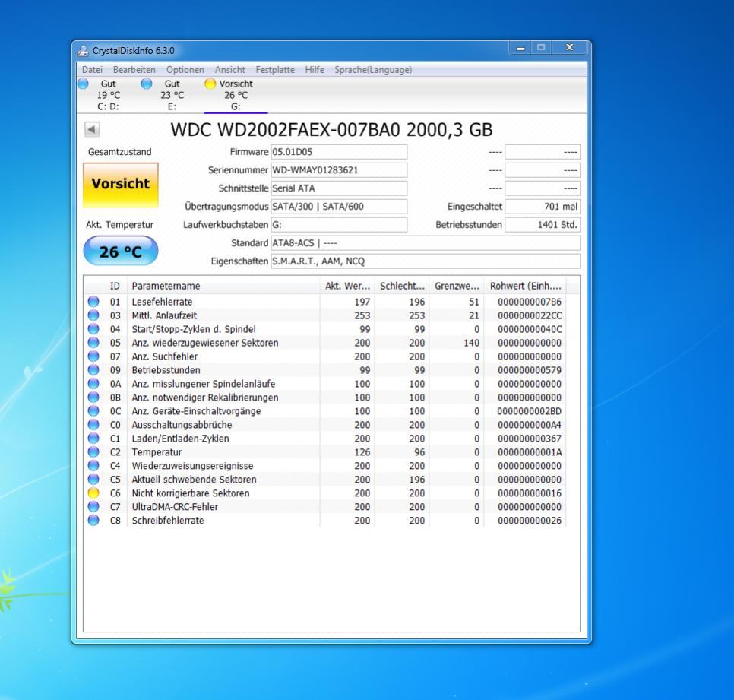This screenshot has width=734, height=700.
Task: Click status icon for Mittl. Anlaufzeit row
Action: 93,315
